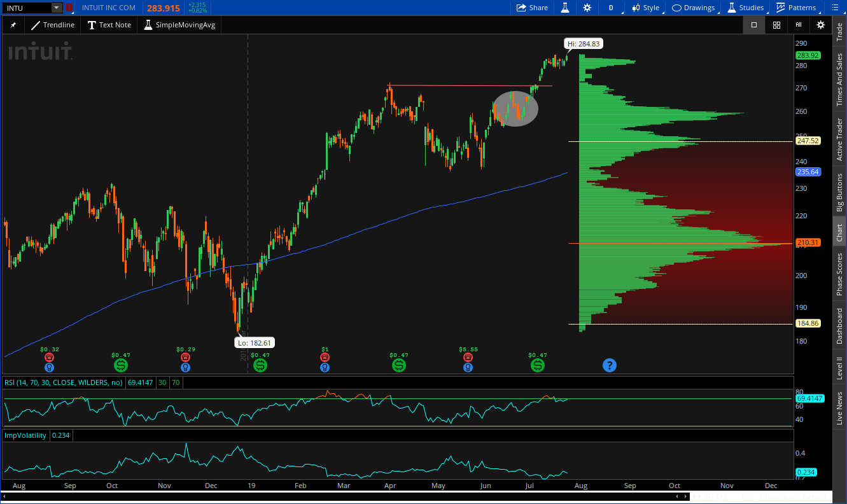Click the RSI study label
Screen dimensions: 847x504
click(62, 382)
